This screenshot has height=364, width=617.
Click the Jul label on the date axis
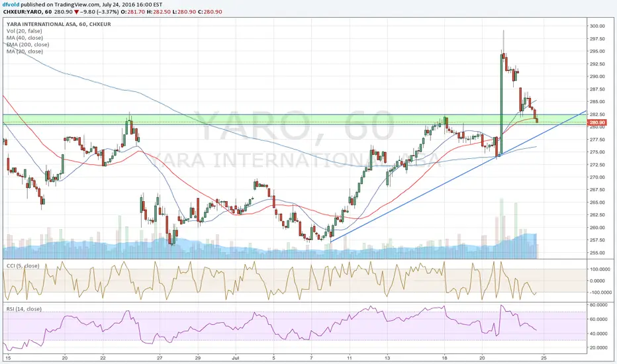[x=236, y=357]
